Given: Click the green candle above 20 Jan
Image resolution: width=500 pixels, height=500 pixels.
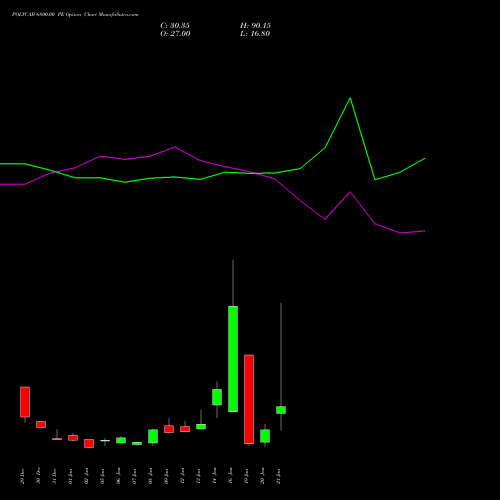Looking at the screenshot, I should [x=265, y=436].
